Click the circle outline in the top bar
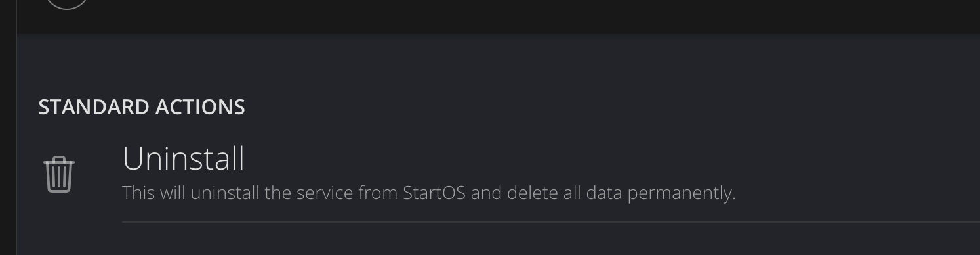 tap(68, 5)
